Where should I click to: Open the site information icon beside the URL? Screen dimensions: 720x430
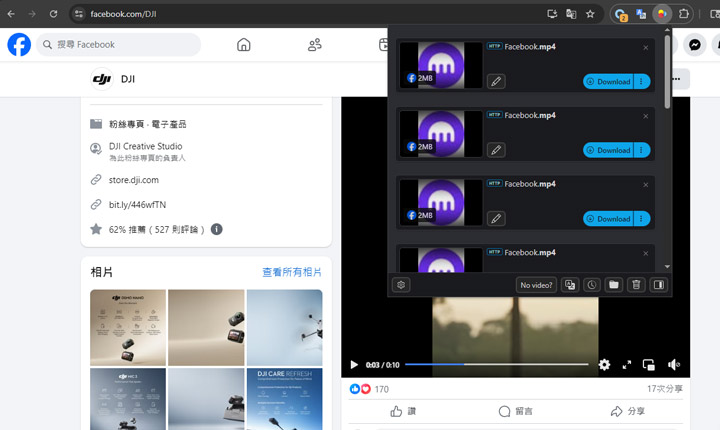(79, 14)
